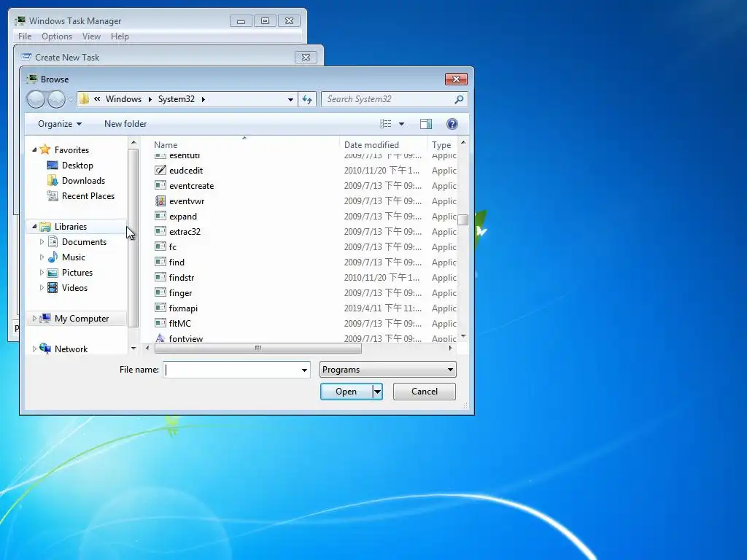Open the File name history dropdown
Viewport: 747px width, 560px height.
[304, 370]
